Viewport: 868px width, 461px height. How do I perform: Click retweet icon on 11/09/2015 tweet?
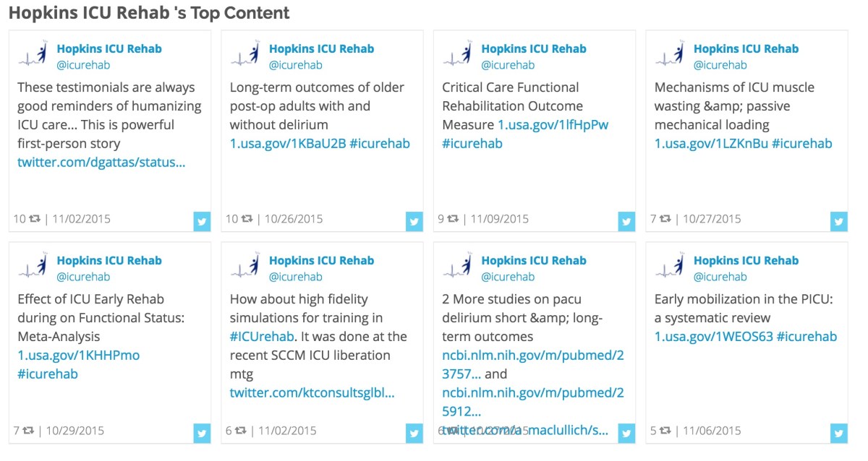454,219
